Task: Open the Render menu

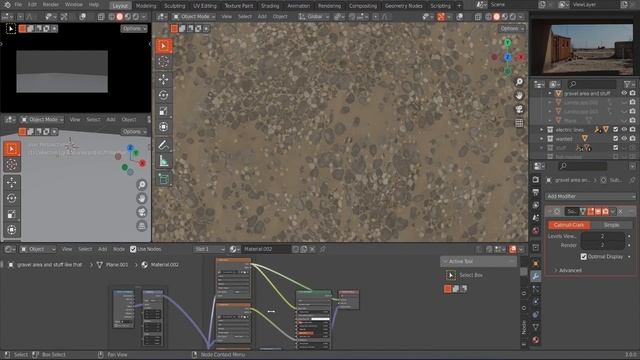Action: [x=51, y=4]
